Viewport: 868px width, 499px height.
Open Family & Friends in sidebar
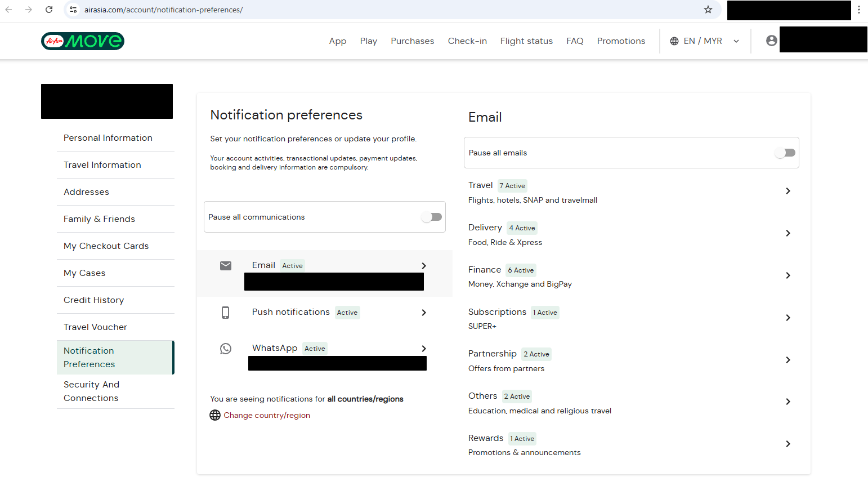(115, 219)
